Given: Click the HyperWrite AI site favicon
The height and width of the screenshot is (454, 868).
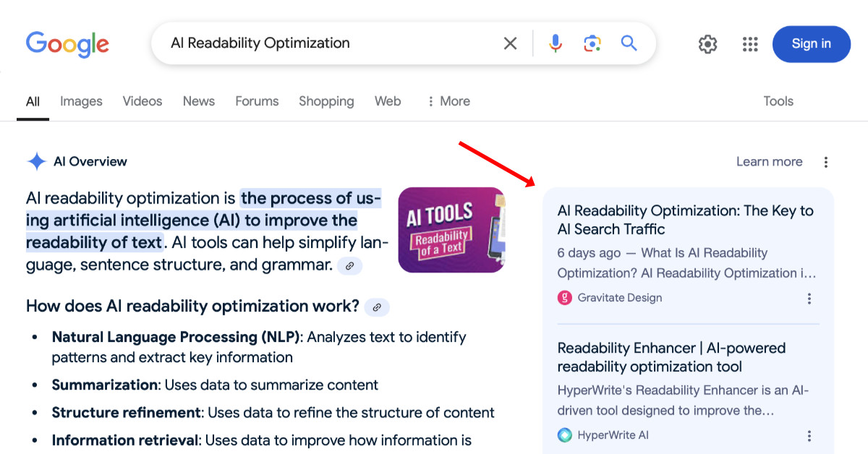Looking at the screenshot, I should (565, 435).
